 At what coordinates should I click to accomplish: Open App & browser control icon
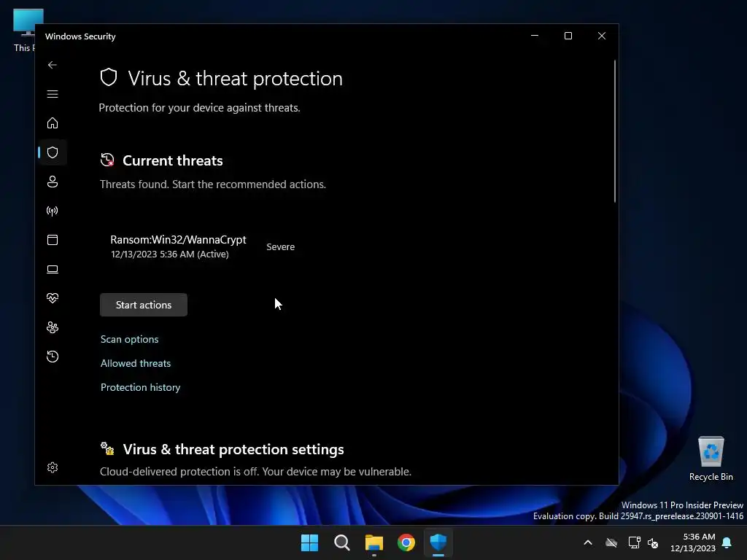[x=53, y=240]
